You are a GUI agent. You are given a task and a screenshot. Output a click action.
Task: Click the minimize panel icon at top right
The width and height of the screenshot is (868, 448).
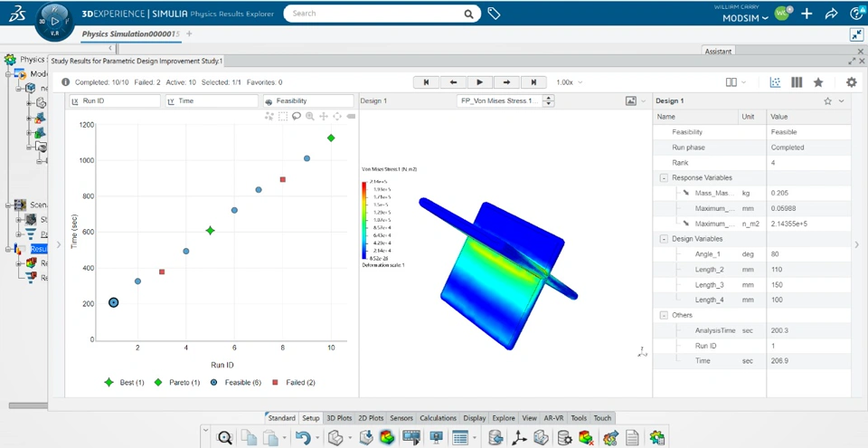point(856,34)
